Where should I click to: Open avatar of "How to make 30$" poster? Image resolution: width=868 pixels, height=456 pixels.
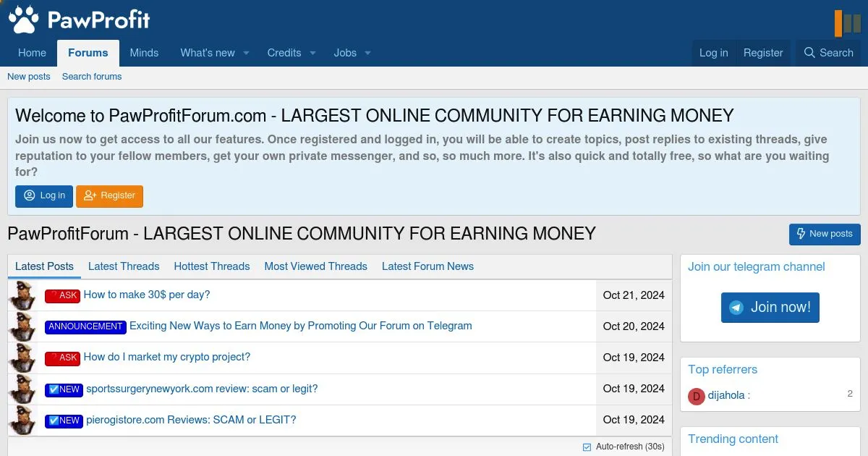pos(22,295)
